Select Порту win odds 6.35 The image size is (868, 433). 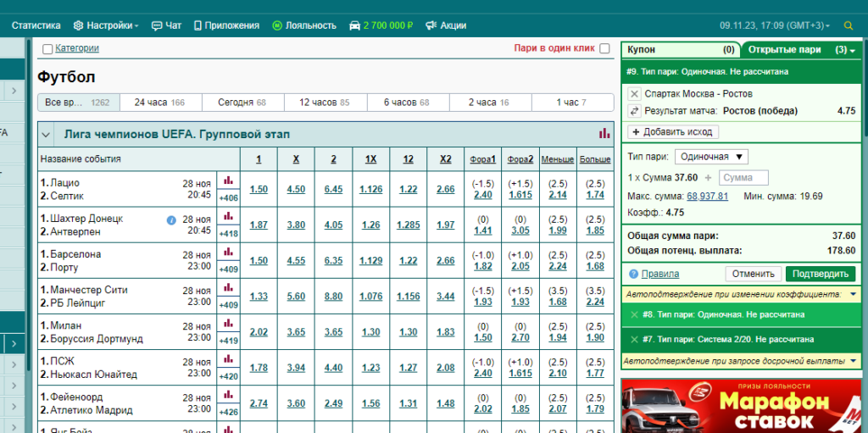(333, 261)
